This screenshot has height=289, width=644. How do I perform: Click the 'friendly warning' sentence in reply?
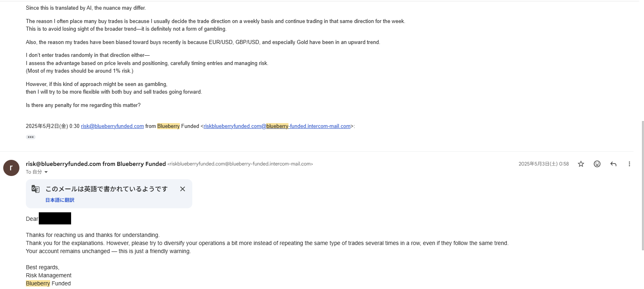[108, 251]
